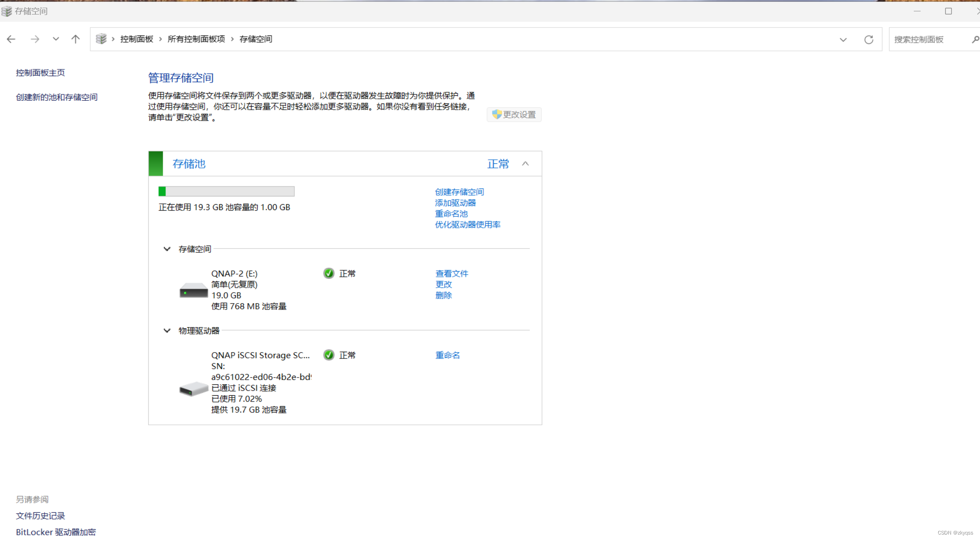This screenshot has width=980, height=540.
Task: Click the QNAP iSCSI physical drive icon
Action: click(194, 388)
